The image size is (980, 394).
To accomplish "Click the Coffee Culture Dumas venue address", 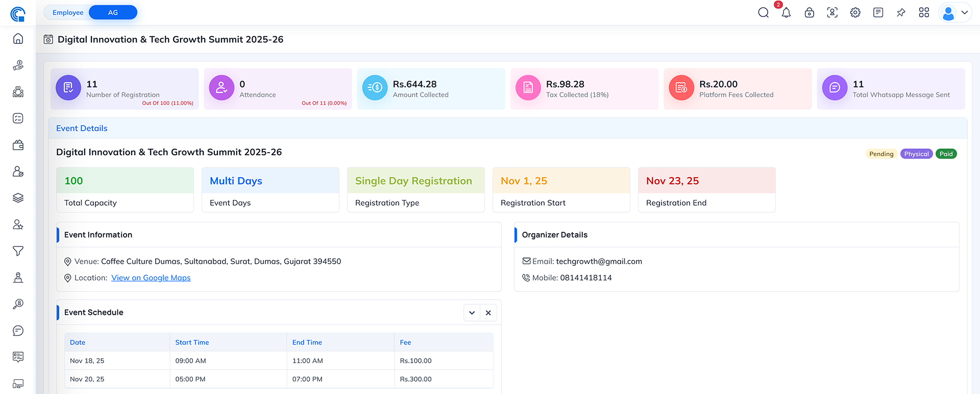I will [x=221, y=261].
